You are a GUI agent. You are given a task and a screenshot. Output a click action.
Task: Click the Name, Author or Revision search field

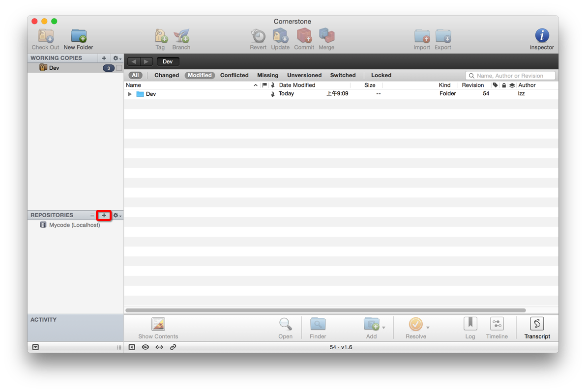[x=510, y=76]
